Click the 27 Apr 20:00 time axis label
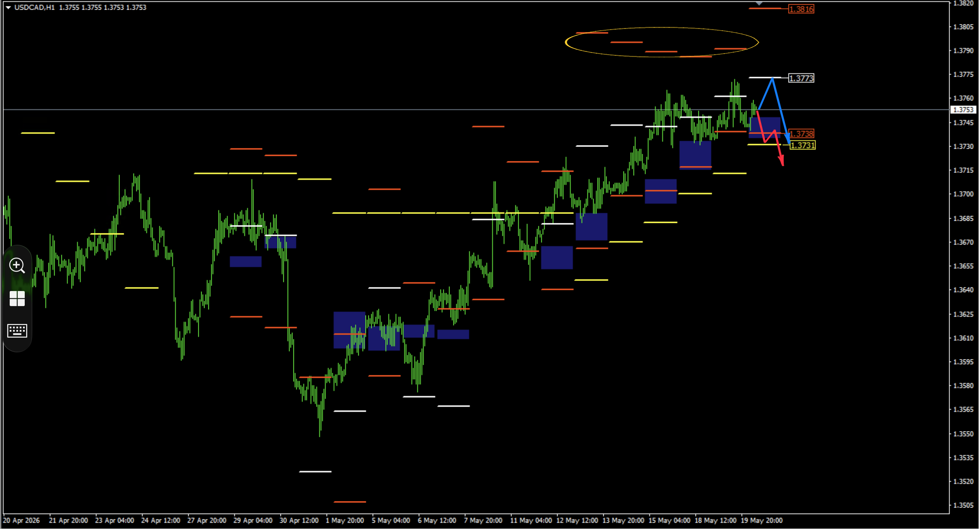 pos(207,521)
